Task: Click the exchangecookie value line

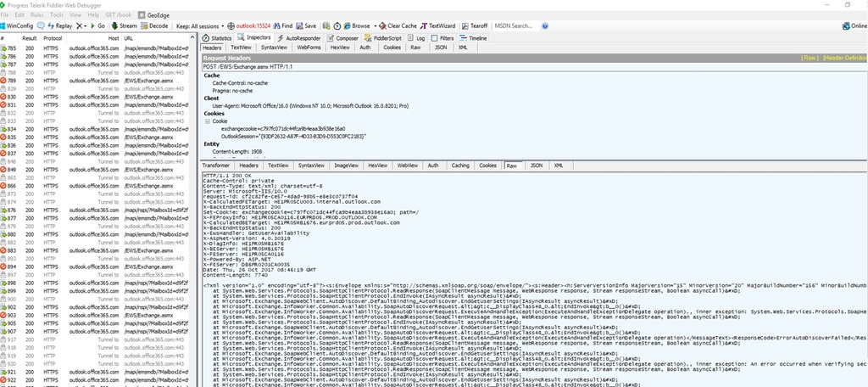Action: 283,128
